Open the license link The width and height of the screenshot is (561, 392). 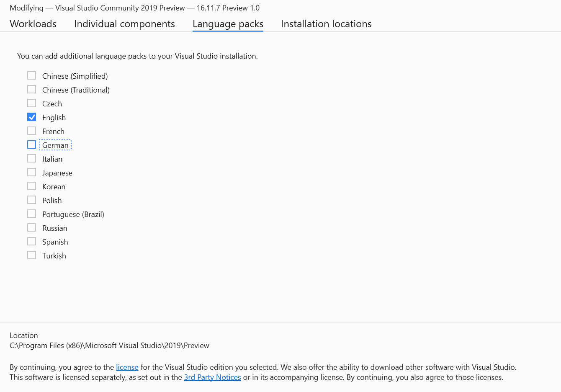pos(127,367)
